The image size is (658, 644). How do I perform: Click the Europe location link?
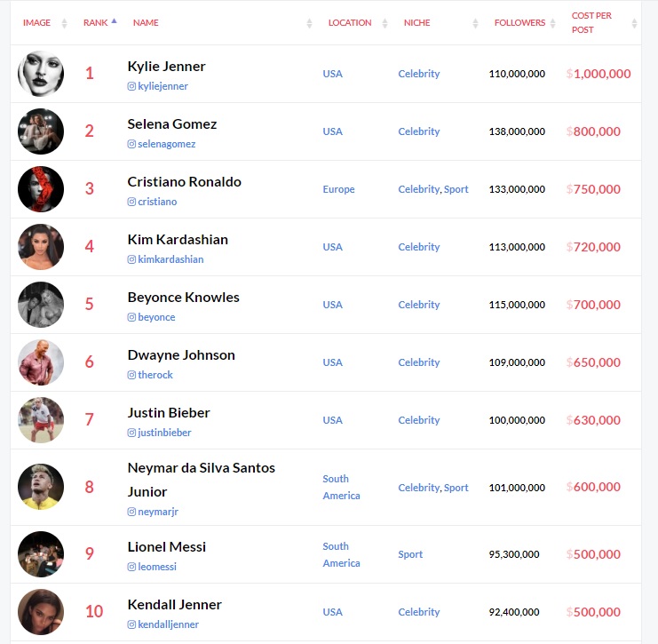pyautogui.click(x=338, y=189)
